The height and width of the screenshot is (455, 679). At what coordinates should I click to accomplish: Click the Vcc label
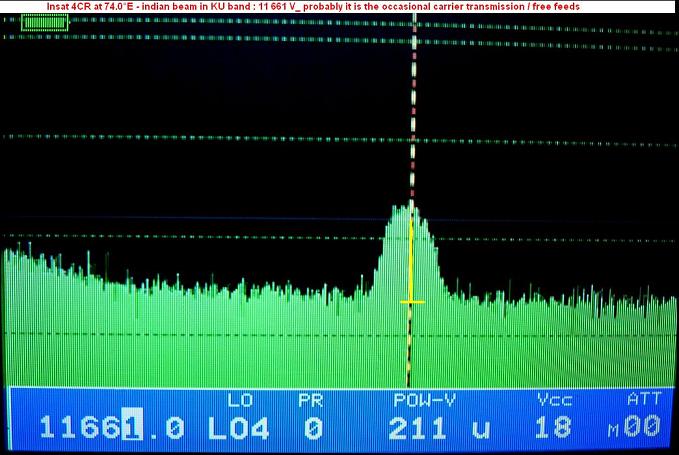tap(555, 400)
